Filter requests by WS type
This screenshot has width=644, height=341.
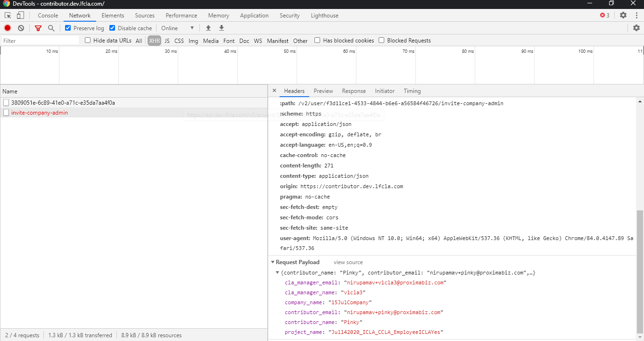[x=258, y=41]
